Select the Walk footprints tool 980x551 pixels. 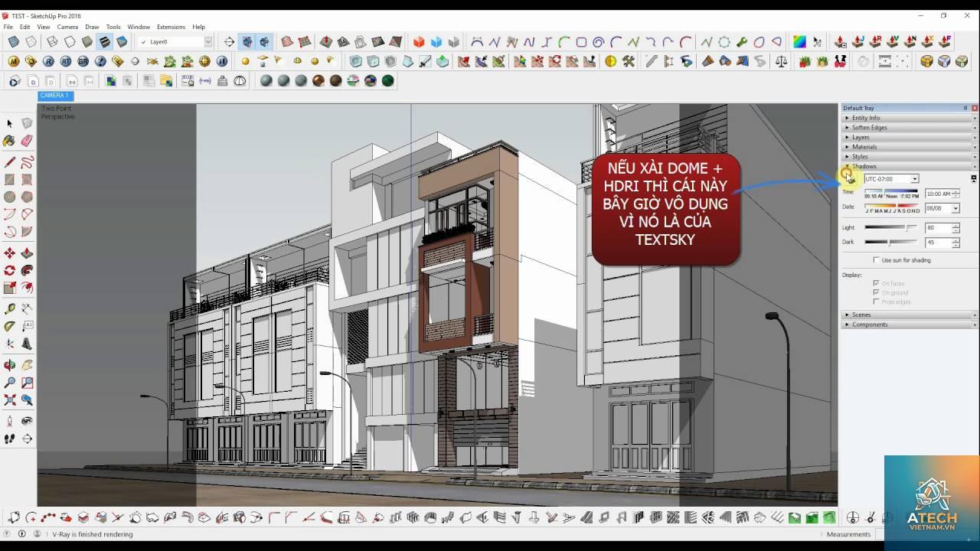pos(10,439)
